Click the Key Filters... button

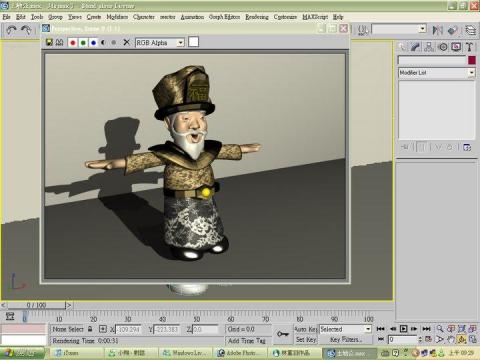point(346,339)
